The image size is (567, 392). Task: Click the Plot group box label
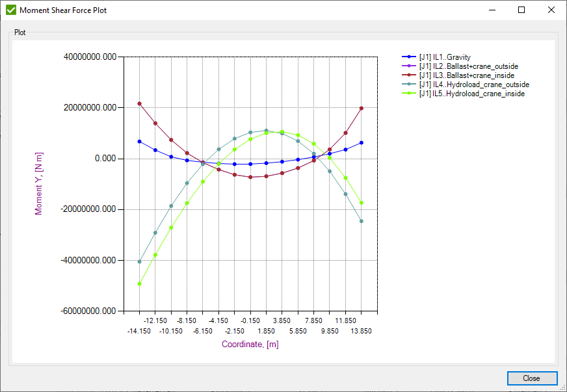(x=19, y=32)
